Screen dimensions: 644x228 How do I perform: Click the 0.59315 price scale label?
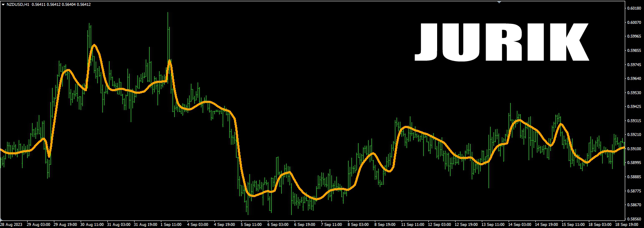click(x=634, y=120)
